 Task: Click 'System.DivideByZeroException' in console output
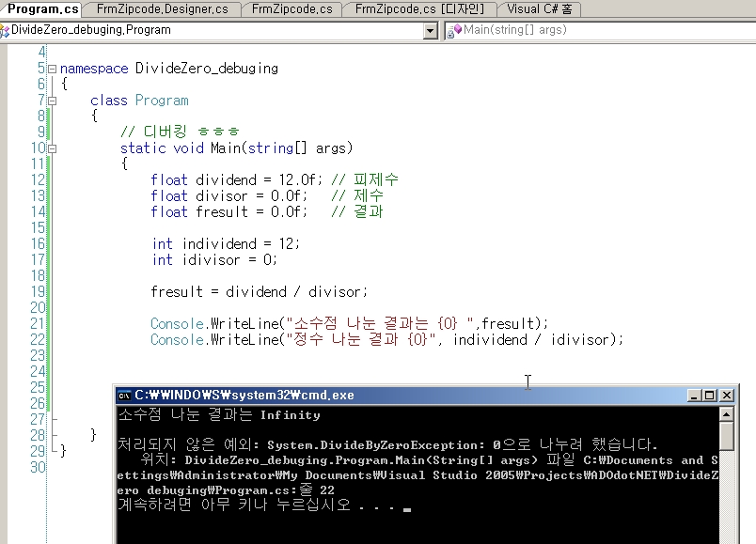pos(372,444)
